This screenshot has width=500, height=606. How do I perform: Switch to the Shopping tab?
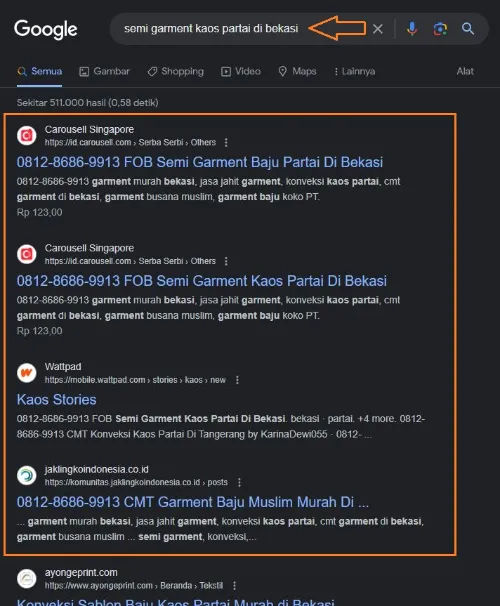[x=175, y=71]
